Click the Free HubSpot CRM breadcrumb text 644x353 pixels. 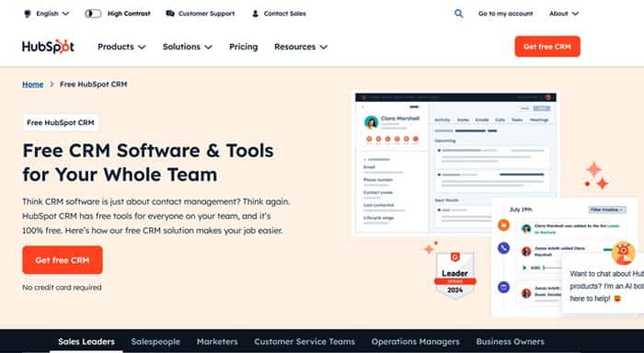click(93, 85)
